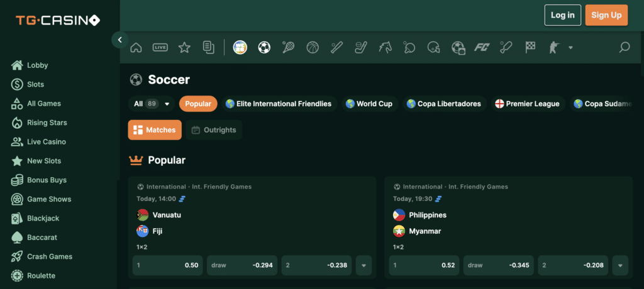Open the Vanuatu team name
This screenshot has height=289, width=644.
(x=167, y=215)
